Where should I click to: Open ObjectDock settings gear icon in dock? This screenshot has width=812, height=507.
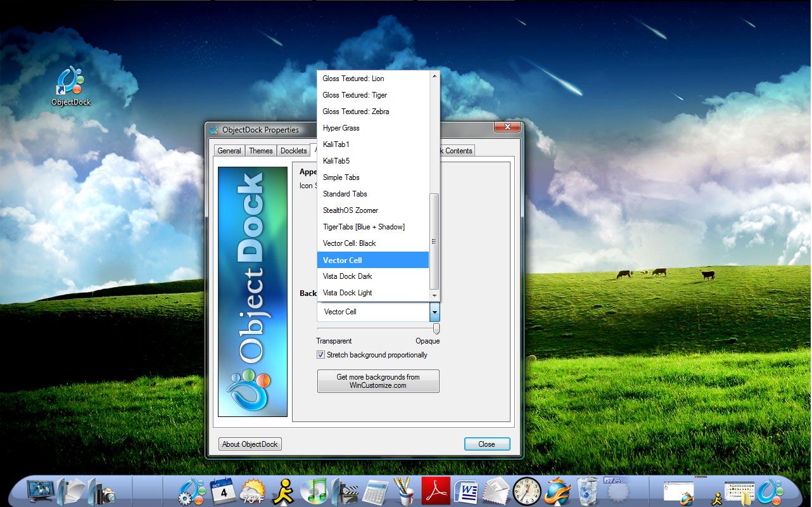pos(193,492)
